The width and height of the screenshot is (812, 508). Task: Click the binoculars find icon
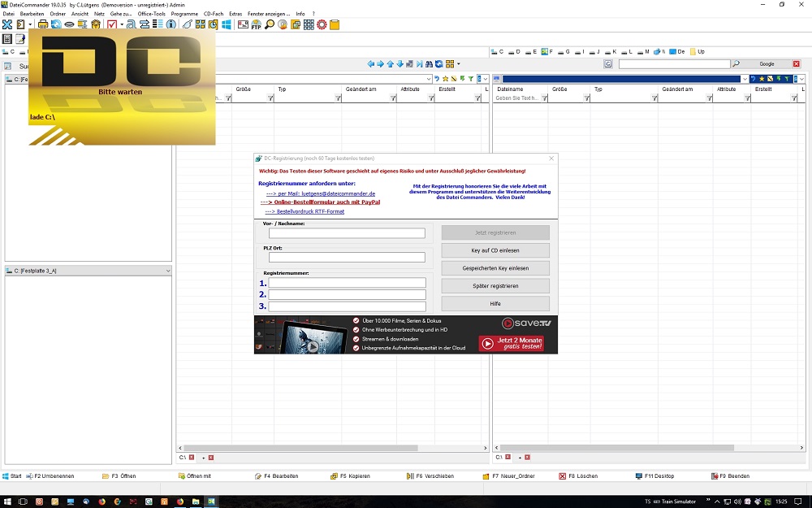tap(429, 63)
